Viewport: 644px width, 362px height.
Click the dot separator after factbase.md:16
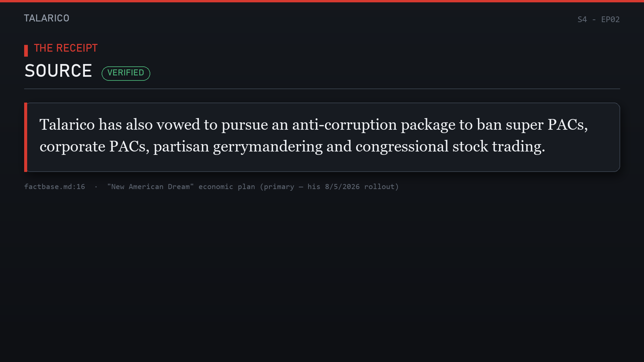pyautogui.click(x=96, y=187)
